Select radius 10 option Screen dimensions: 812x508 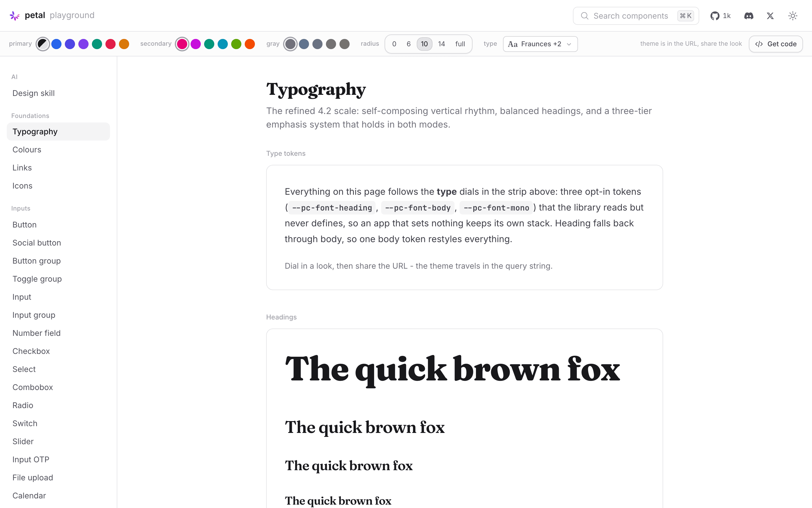coord(424,44)
